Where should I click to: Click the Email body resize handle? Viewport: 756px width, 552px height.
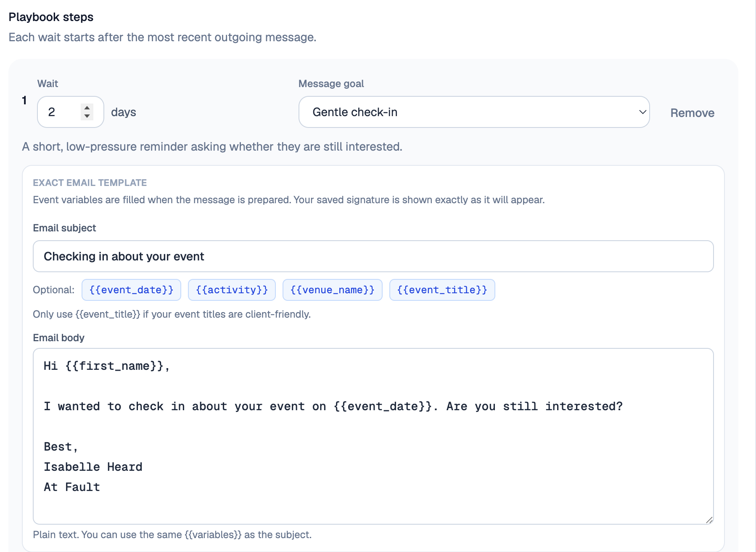(x=709, y=520)
